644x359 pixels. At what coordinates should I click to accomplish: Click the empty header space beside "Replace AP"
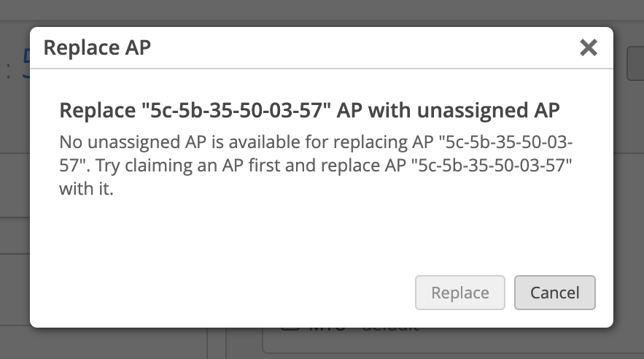(x=365, y=48)
